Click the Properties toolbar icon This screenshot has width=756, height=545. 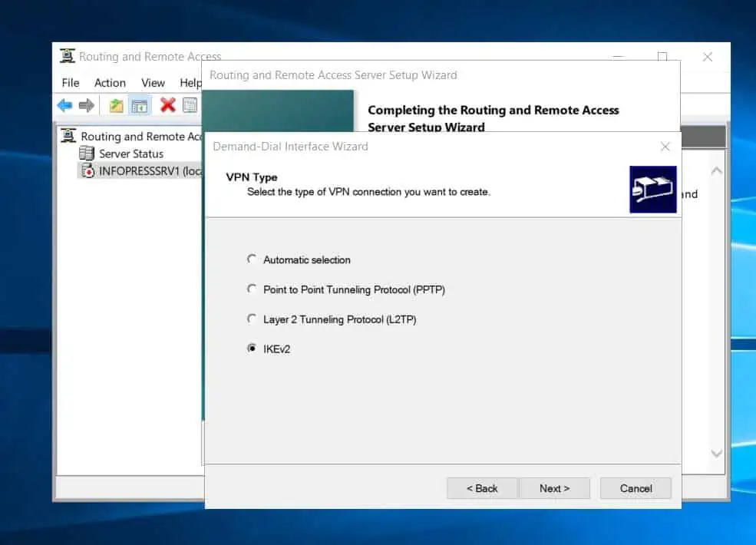(190, 105)
